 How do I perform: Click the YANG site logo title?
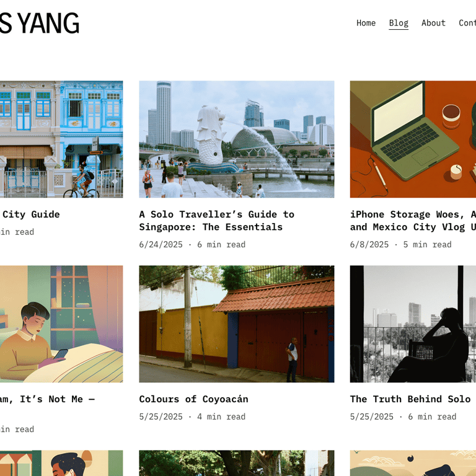click(40, 23)
